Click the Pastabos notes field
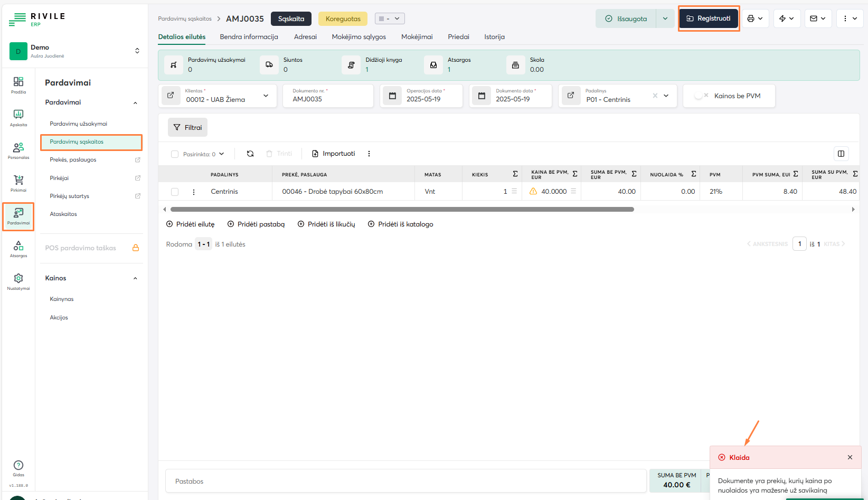 [x=405, y=481]
